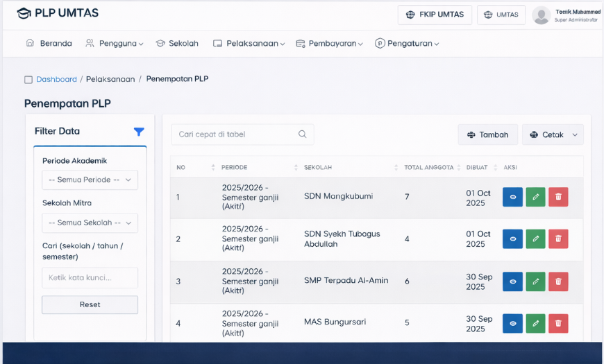Click the blue filter funnel icon
Image resolution: width=604 pixels, height=364 pixels.
click(x=139, y=132)
